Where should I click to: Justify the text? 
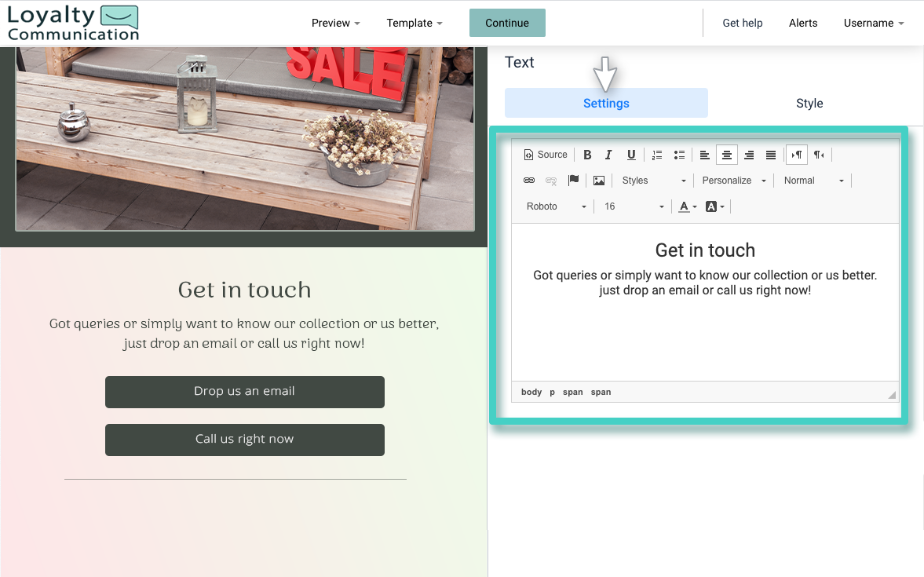(771, 155)
